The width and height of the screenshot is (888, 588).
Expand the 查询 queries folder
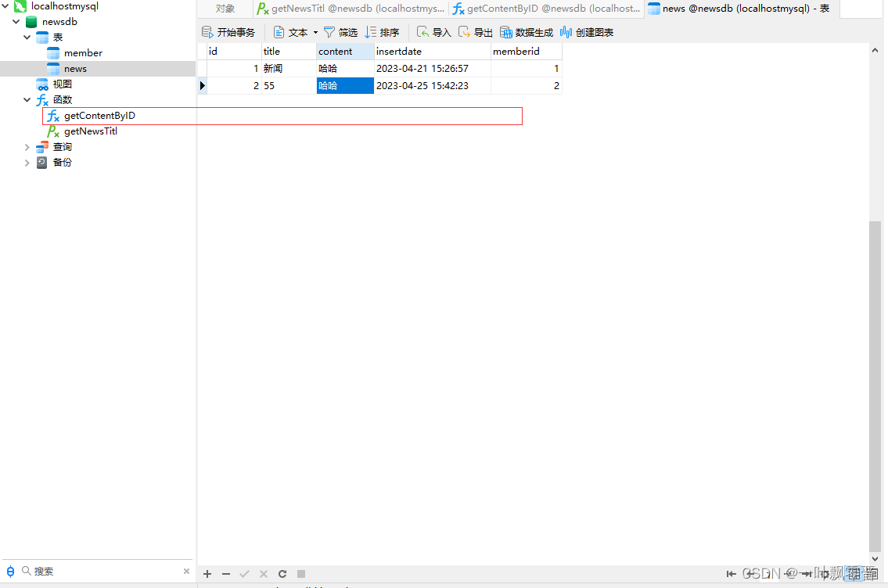(27, 146)
